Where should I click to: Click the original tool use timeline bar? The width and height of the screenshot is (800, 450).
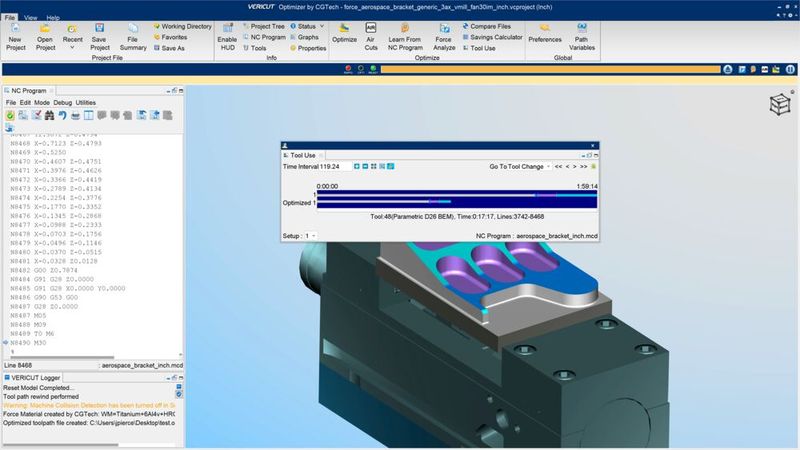pos(457,195)
